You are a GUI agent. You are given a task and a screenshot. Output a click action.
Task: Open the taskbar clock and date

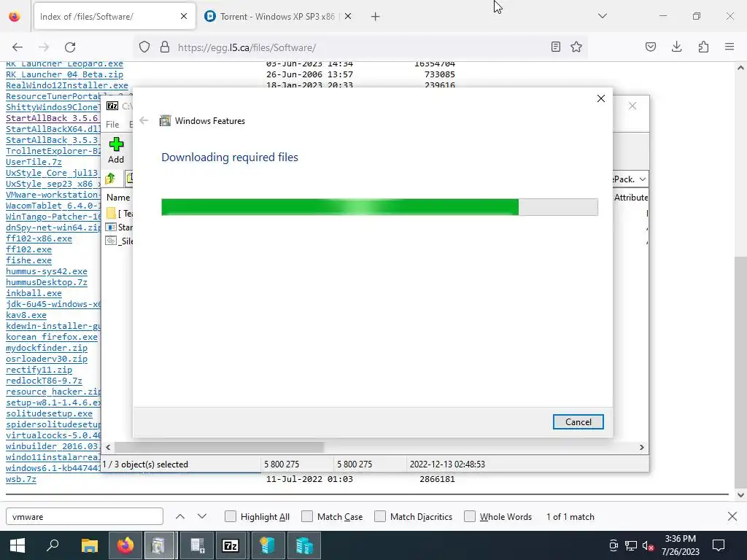coord(681,545)
